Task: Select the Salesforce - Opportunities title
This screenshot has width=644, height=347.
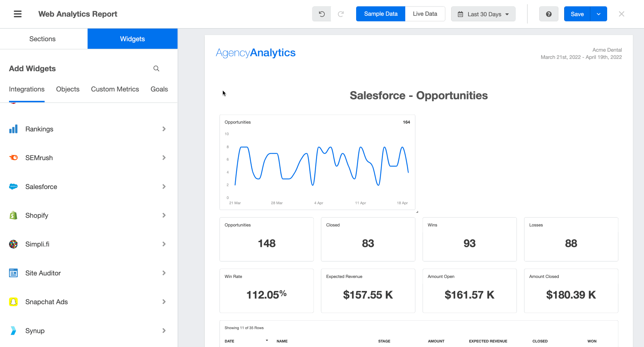Action: pos(419,95)
